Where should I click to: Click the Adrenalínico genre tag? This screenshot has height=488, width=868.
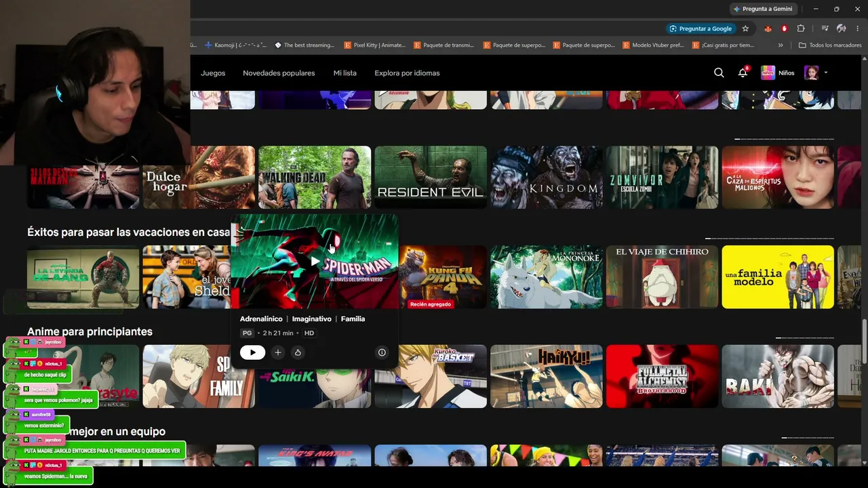point(261,319)
